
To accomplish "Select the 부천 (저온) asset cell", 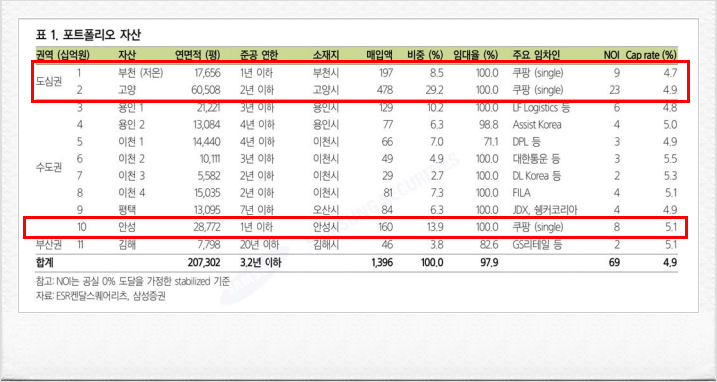I will click(x=140, y=73).
